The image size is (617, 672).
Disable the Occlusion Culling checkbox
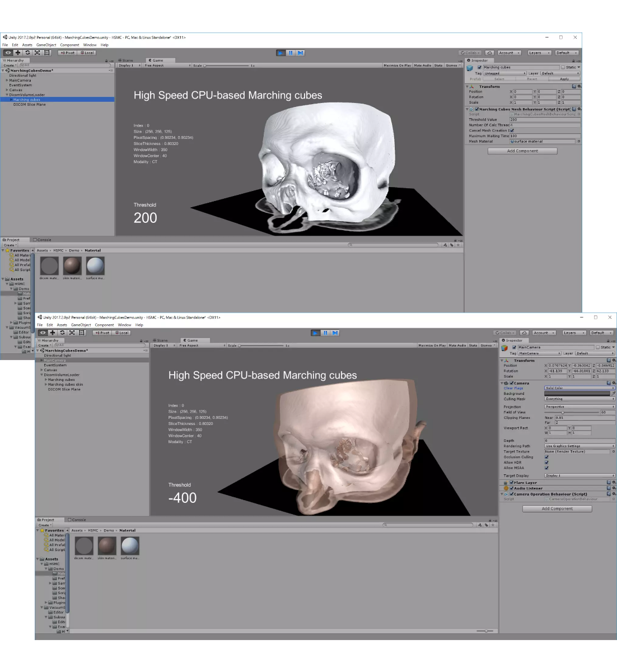coord(546,457)
